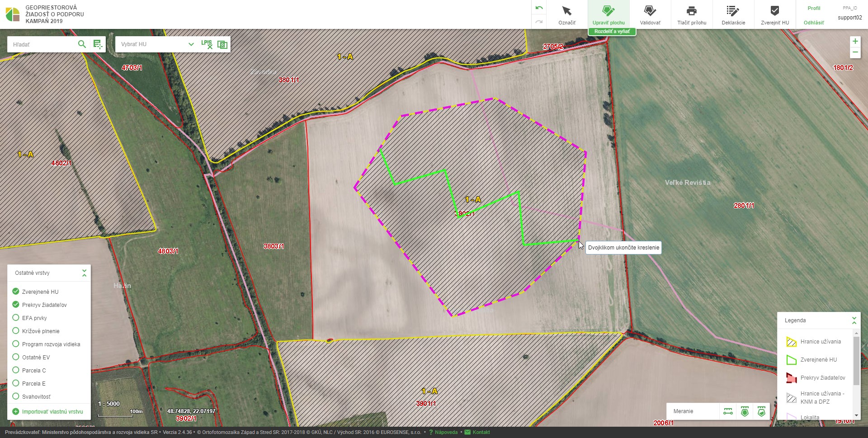Zoom out the map with minus
The width and height of the screenshot is (868, 438).
[855, 52]
